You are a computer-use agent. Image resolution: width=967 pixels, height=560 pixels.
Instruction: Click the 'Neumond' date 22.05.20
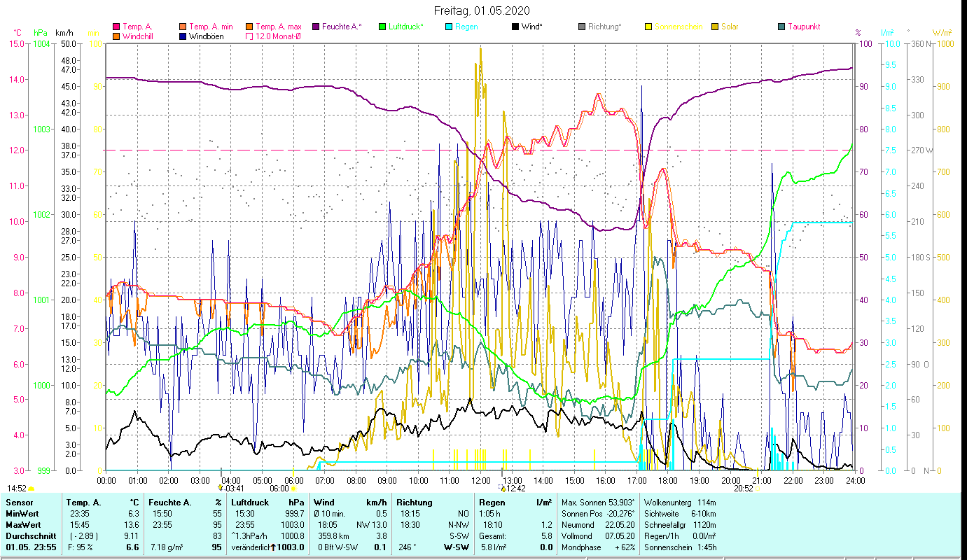[x=618, y=524]
